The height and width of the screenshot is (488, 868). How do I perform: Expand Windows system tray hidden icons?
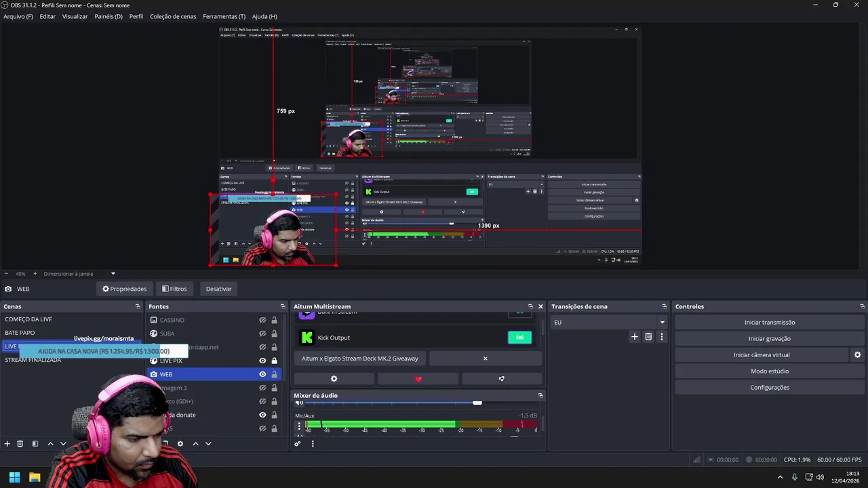pos(780,477)
